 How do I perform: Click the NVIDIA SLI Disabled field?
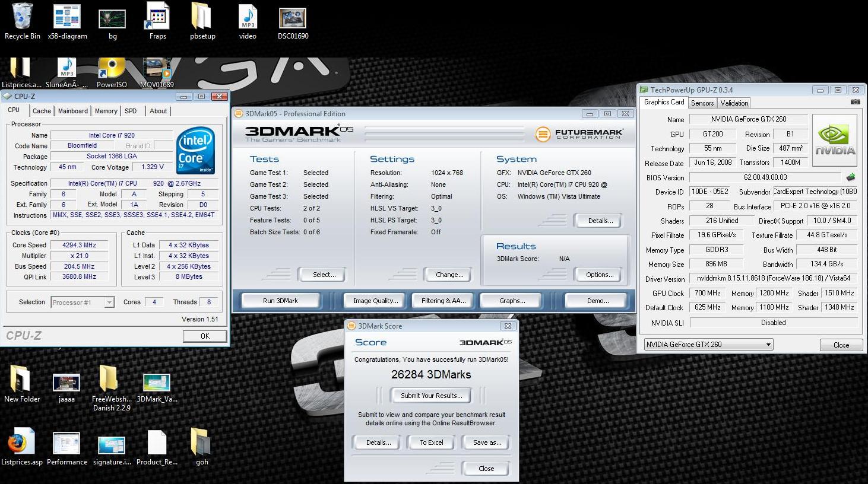(774, 323)
